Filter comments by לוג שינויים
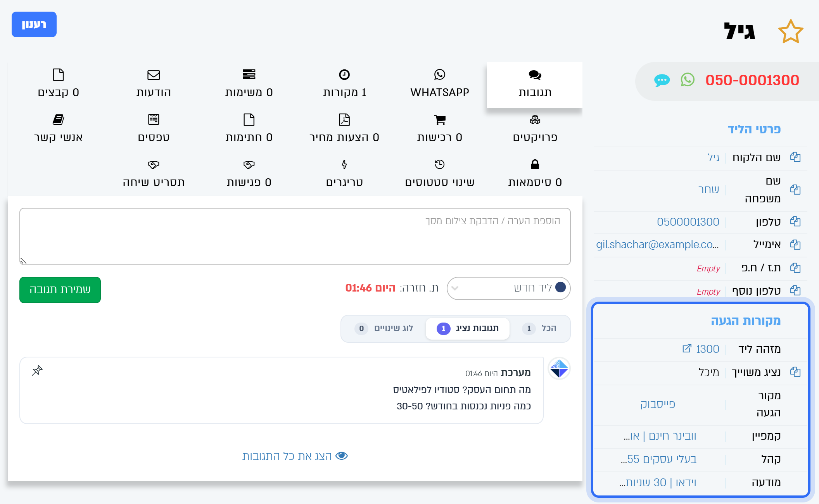This screenshot has height=504, width=819. pos(384,328)
